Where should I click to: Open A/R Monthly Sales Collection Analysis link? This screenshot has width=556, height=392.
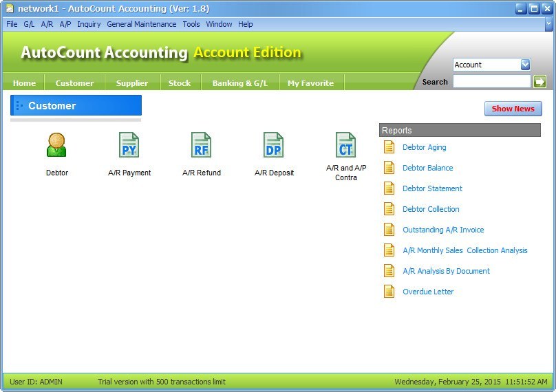pos(465,250)
